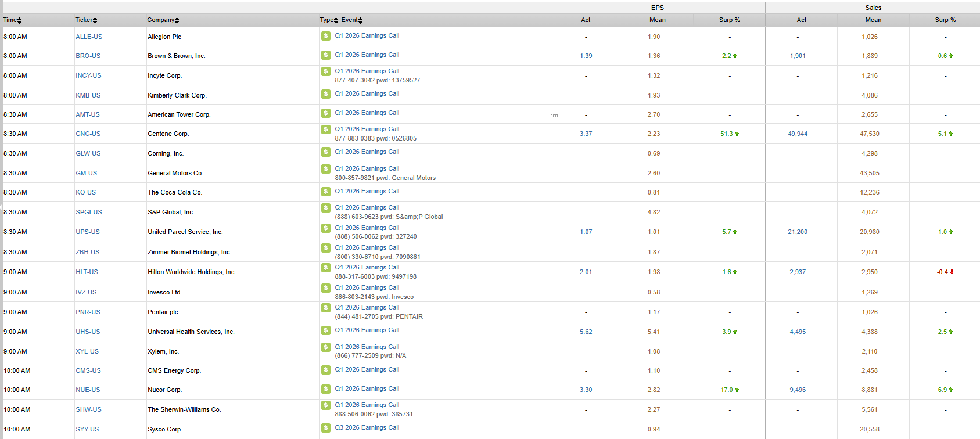The width and height of the screenshot is (980, 439).
Task: Click the earnings icon for Hilton Worldwide Holdings
Action: click(326, 268)
